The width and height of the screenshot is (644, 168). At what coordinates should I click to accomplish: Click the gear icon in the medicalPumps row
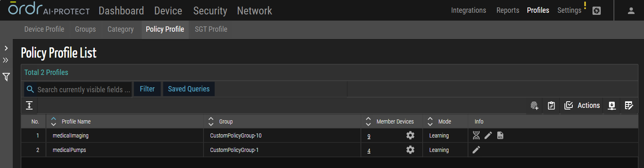click(x=410, y=150)
